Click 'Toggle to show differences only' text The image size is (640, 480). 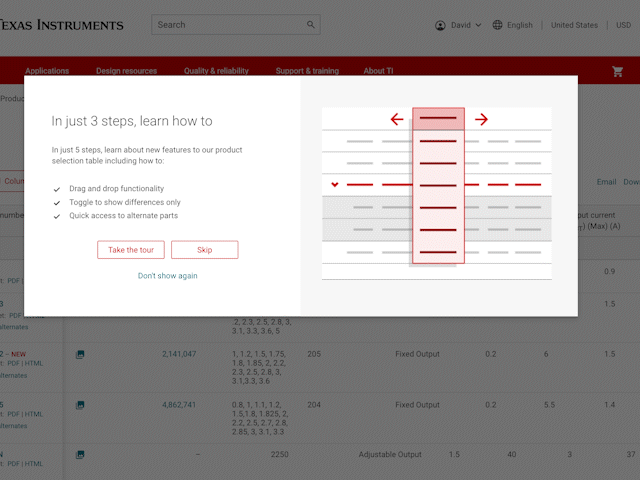(x=124, y=202)
